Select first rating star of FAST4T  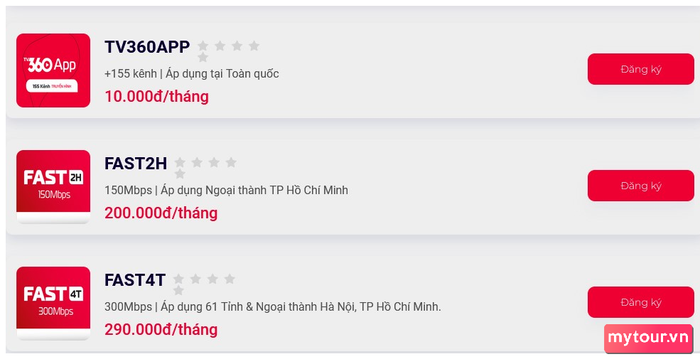[x=178, y=279]
